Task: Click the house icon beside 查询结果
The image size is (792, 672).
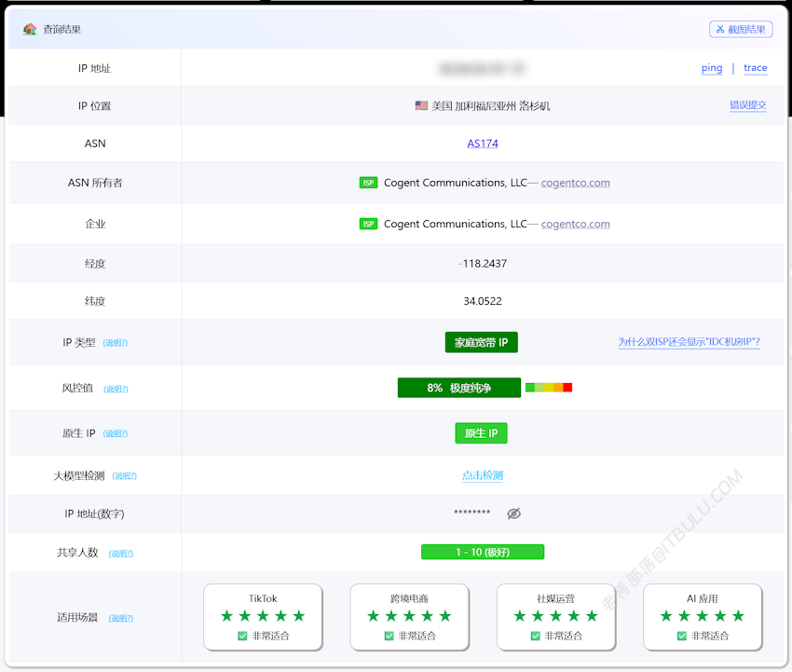Action: (30, 29)
